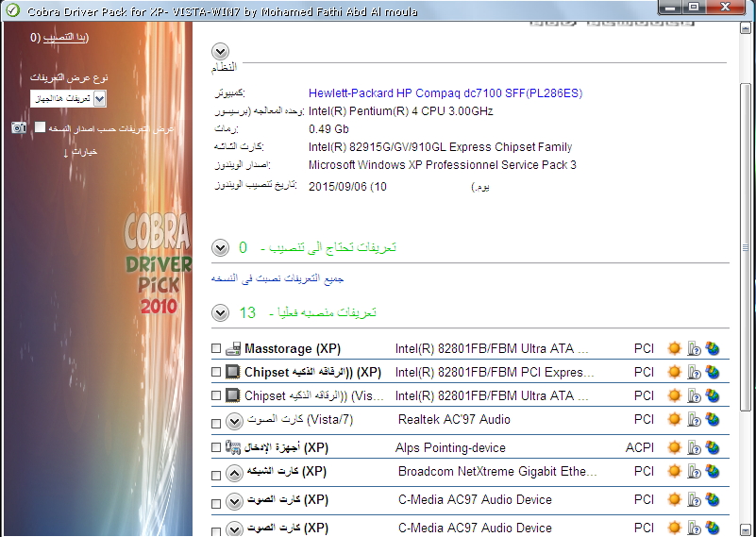756x537 pixels.
Task: Click the 'كارت الشبكه (XP)' row label
Action: pos(287,471)
